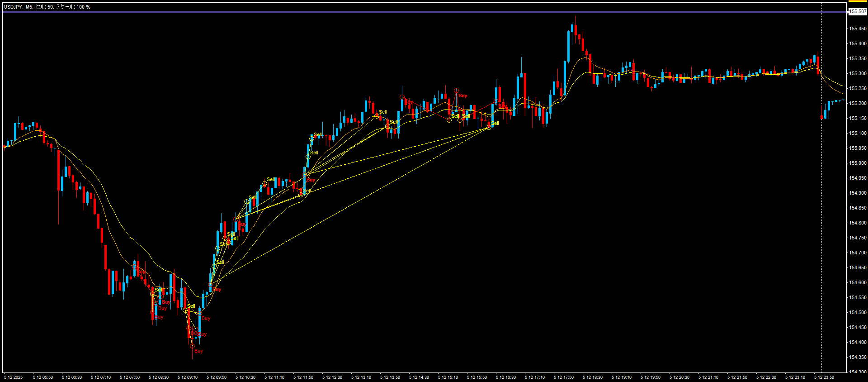The image size is (868, 382).
Task: Select the first candle after the gap down
Action: [x=822, y=117]
